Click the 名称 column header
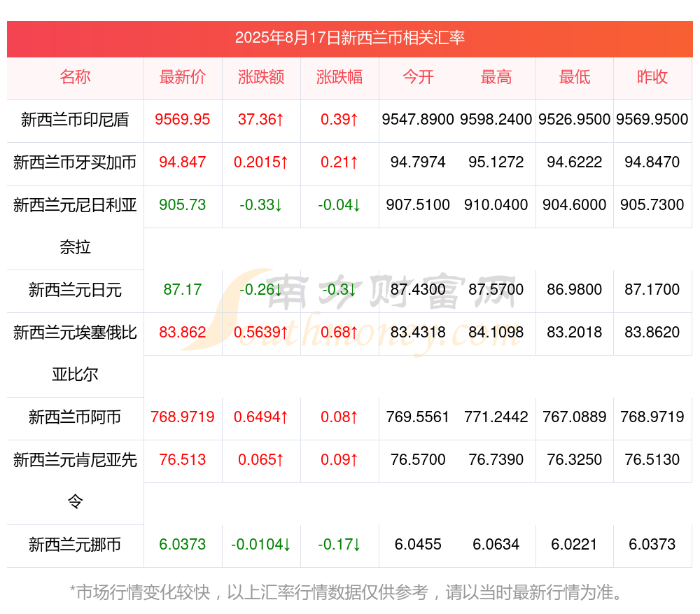Viewport: 700px width, 614px height. 75,77
